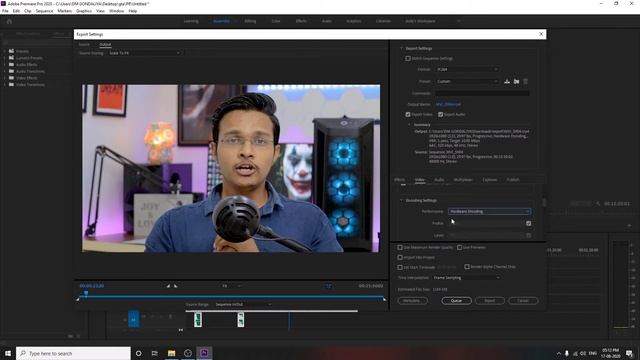Image resolution: width=640 pixels, height=360 pixels.
Task: Open the Audio tab in export settings
Action: pos(439,180)
